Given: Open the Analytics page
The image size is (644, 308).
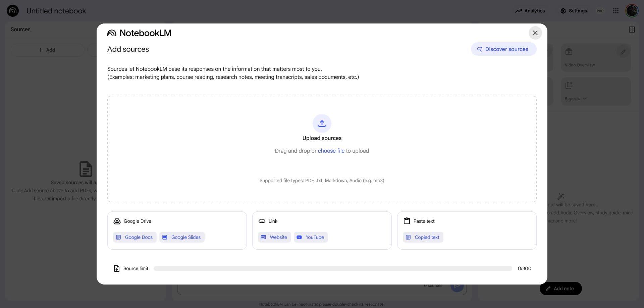Looking at the screenshot, I should coord(530,11).
